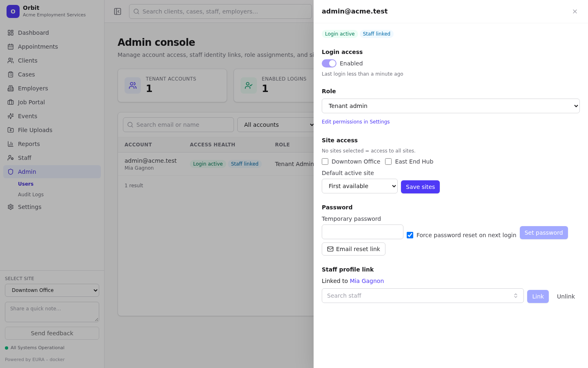The height and width of the screenshot is (368, 588).
Task: Open the Select Site dropdown
Action: (x=52, y=290)
